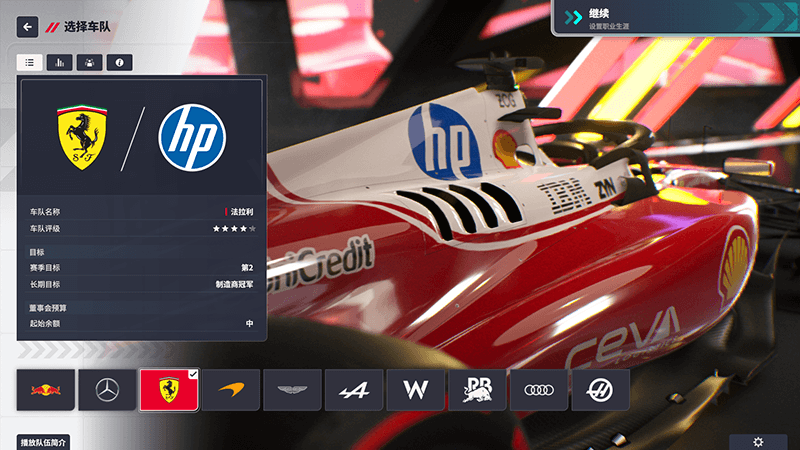Click 播放队伍简介 button
The height and width of the screenshot is (450, 800).
43,442
